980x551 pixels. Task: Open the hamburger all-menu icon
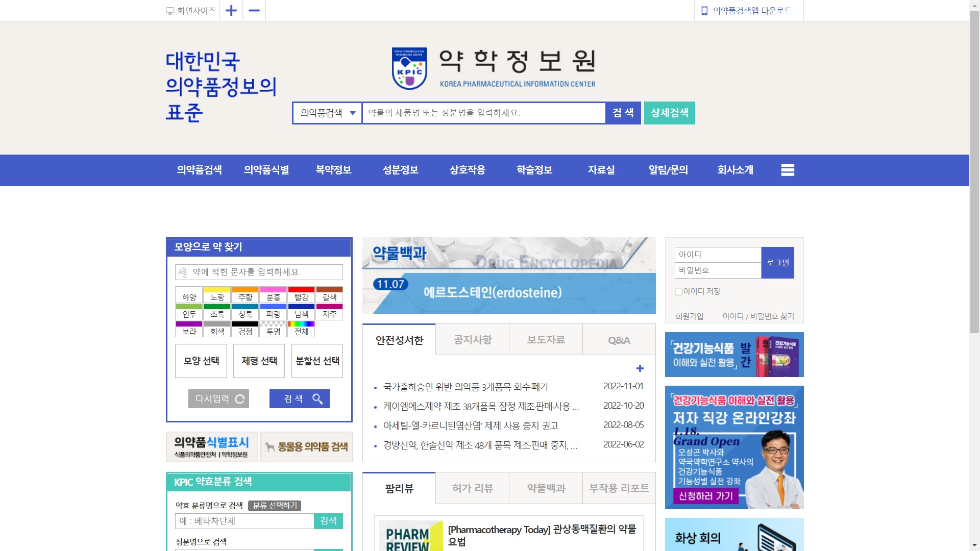[x=788, y=170]
